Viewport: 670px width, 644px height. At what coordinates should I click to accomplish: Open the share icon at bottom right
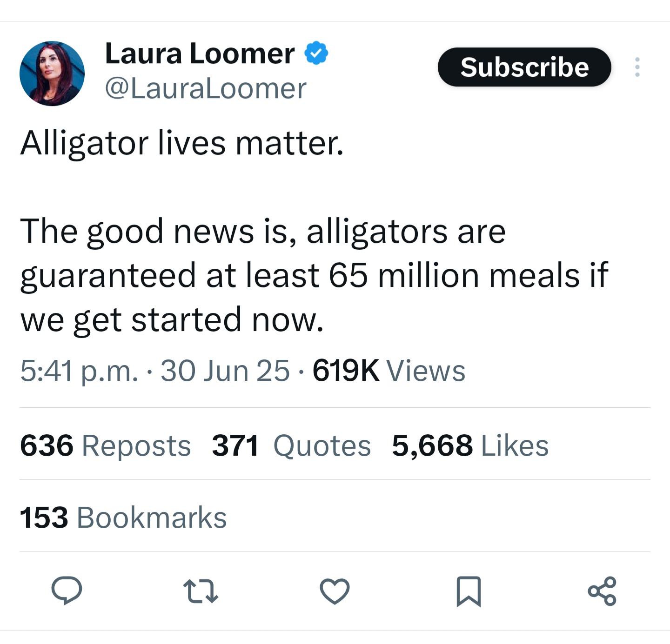[x=602, y=591]
